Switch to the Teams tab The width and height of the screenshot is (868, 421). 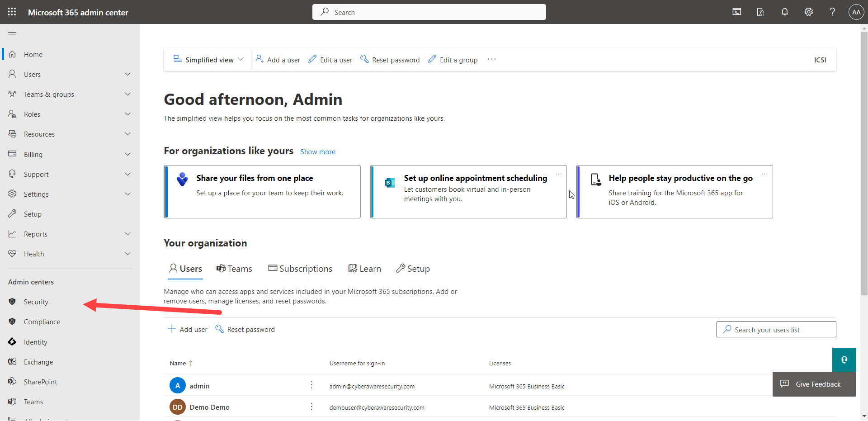pos(234,269)
